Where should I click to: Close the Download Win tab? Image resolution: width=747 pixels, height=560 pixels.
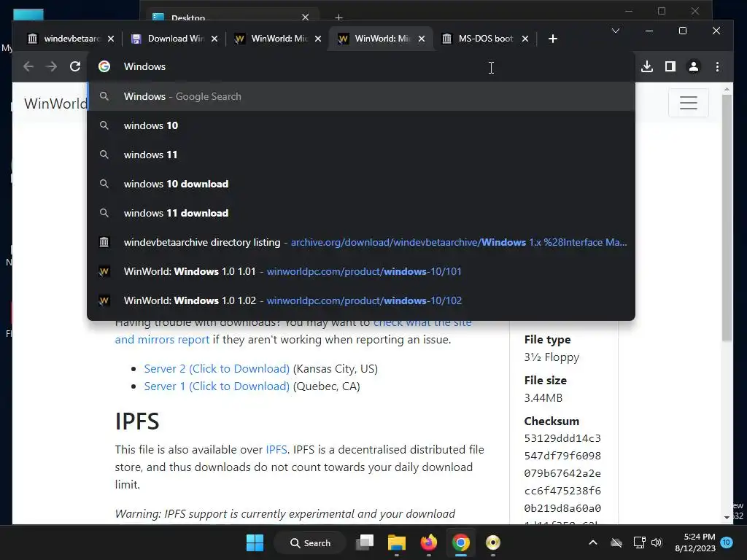point(214,39)
